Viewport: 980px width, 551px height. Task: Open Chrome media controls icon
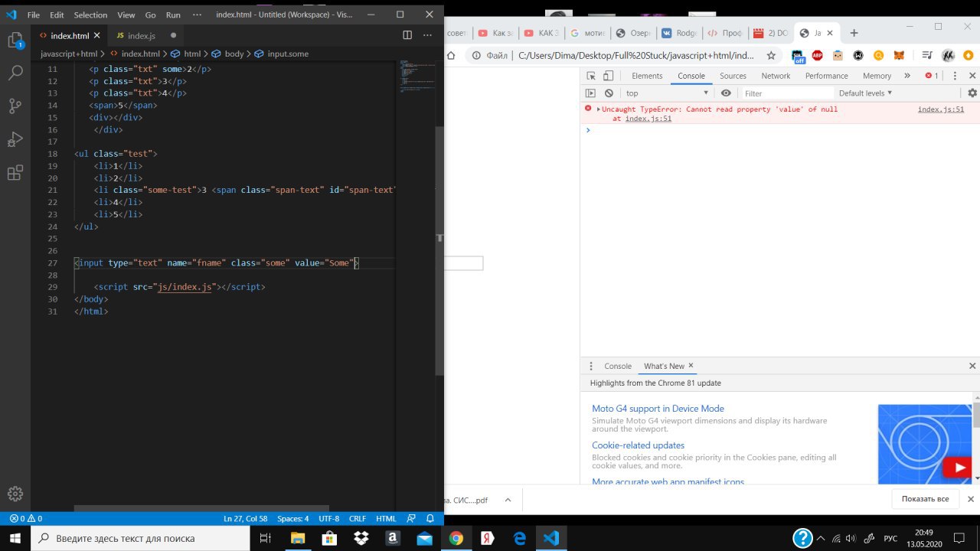pyautogui.click(x=927, y=56)
